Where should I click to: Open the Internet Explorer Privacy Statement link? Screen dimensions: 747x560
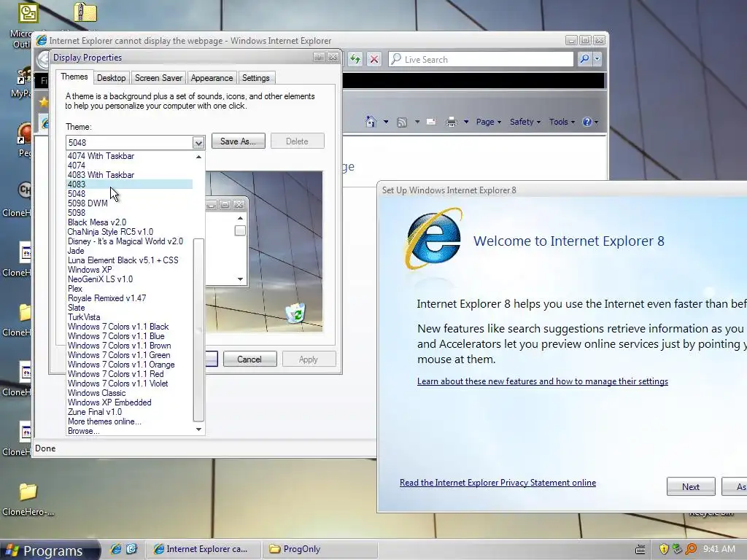[498, 483]
